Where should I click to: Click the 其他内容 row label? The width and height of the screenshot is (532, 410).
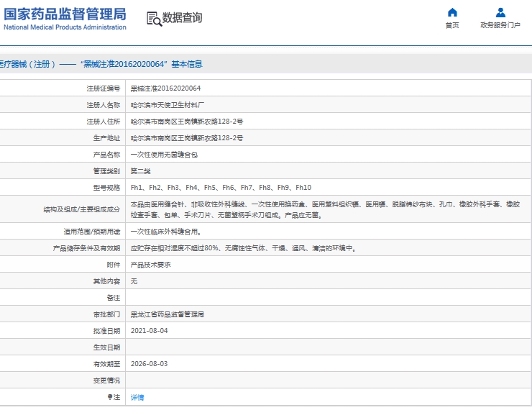coord(107,281)
